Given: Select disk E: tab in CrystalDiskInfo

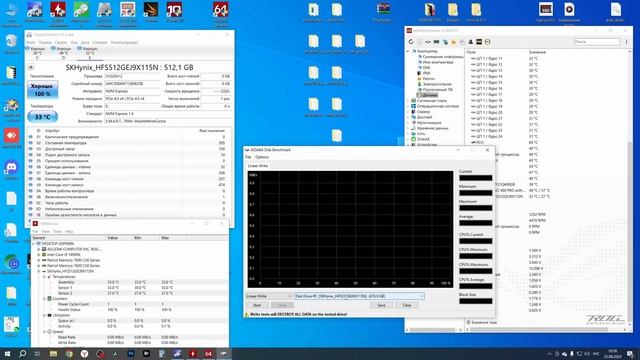Looking at the screenshot, I should pos(89,53).
